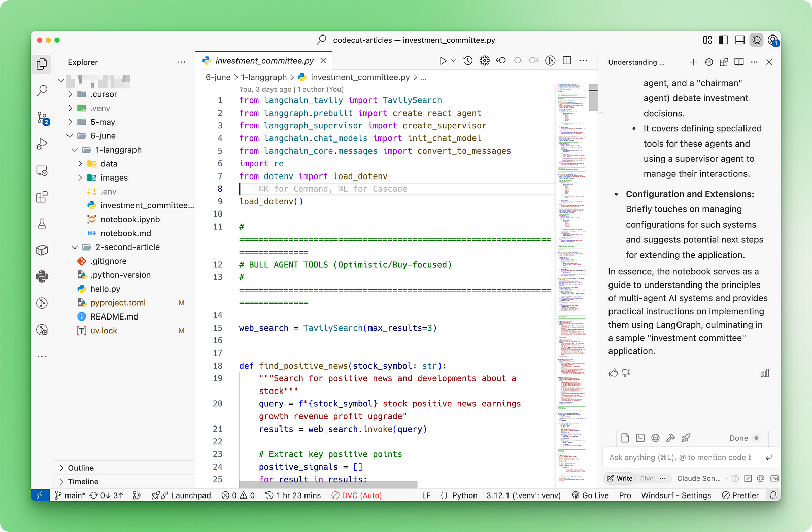812x532 pixels.
Task: Open the run options dropdown arrow
Action: coord(454,61)
